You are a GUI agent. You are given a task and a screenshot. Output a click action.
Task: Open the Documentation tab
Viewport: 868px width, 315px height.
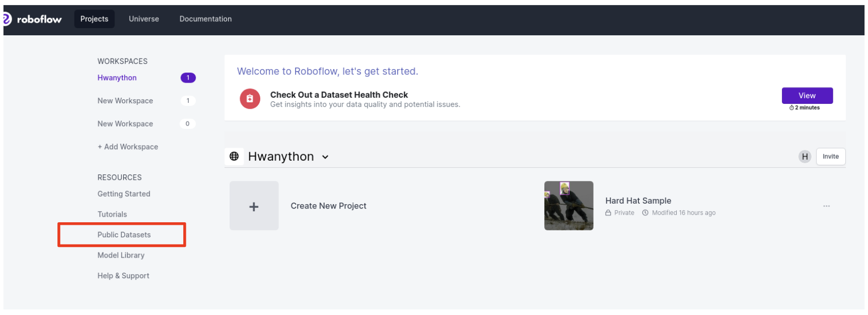click(205, 19)
